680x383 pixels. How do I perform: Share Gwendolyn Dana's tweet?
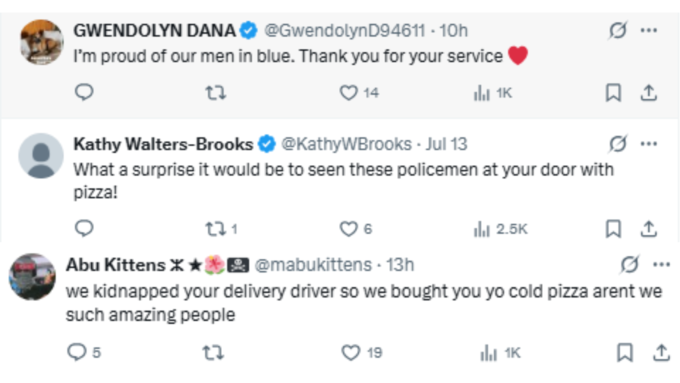tap(649, 93)
